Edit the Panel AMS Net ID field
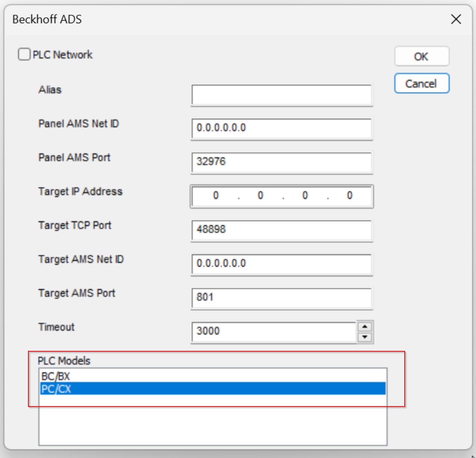476x458 pixels. [x=282, y=129]
